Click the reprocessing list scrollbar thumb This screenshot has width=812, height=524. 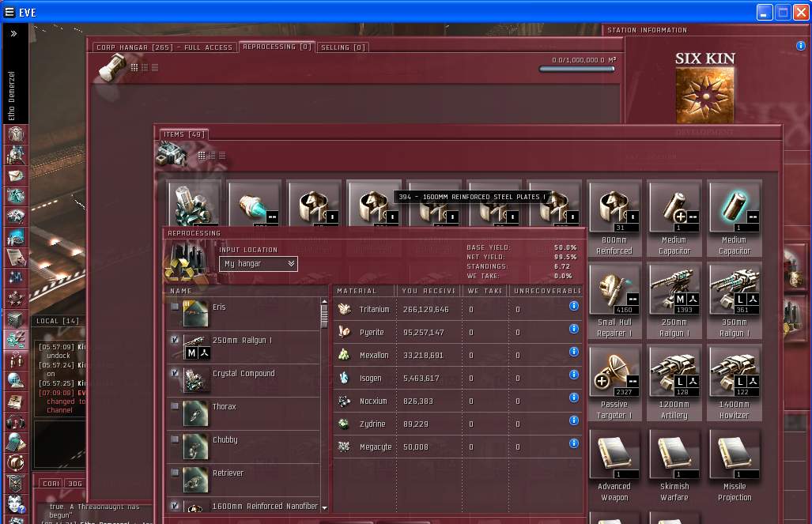click(x=324, y=316)
